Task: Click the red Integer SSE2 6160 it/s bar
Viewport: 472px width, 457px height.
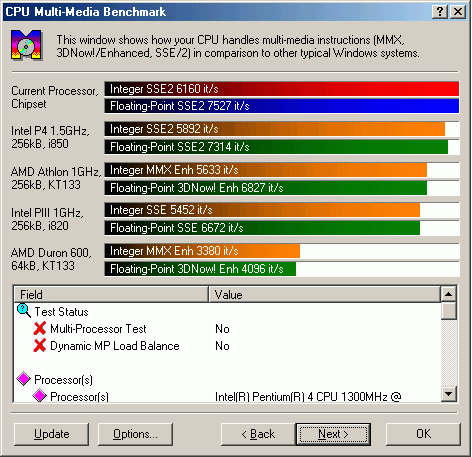Action: (282, 89)
